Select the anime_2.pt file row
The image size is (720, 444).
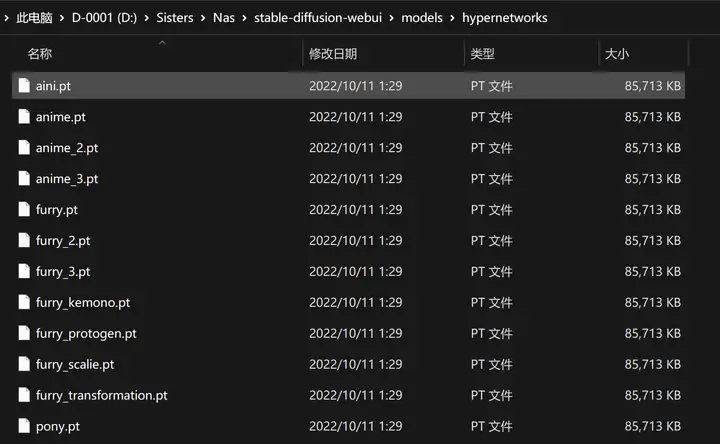coord(348,147)
